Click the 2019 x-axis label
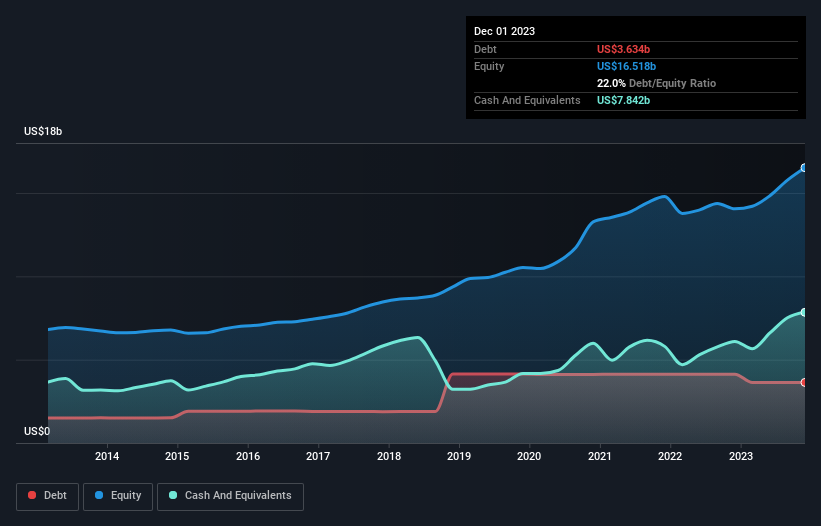Viewport: 821px width, 526px height. [459, 456]
